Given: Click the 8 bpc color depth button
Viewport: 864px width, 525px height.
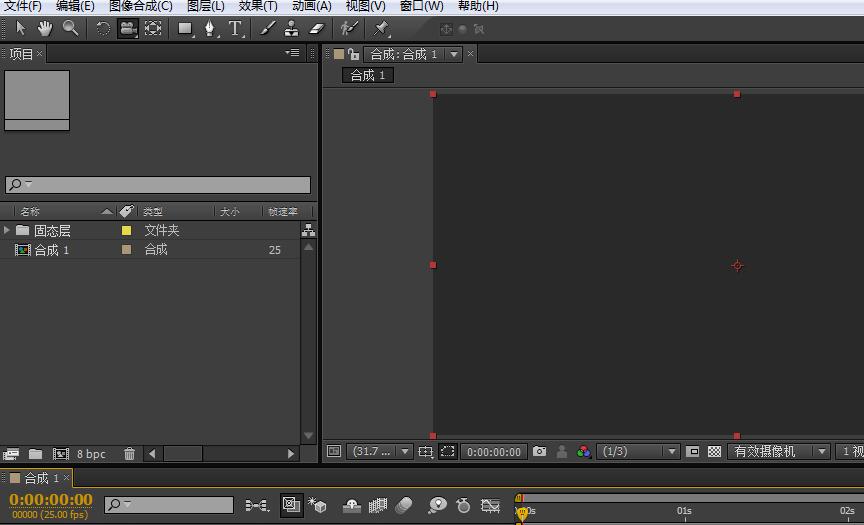Looking at the screenshot, I should 91,454.
